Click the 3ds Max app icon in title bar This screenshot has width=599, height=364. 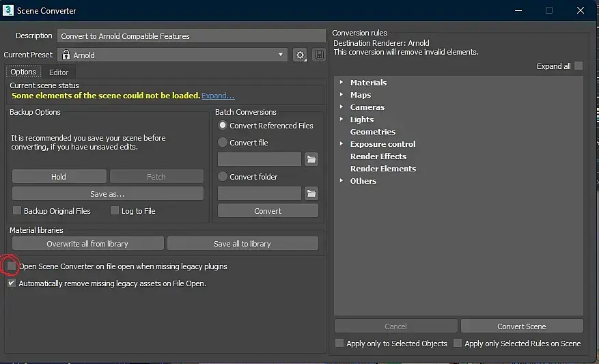point(8,10)
